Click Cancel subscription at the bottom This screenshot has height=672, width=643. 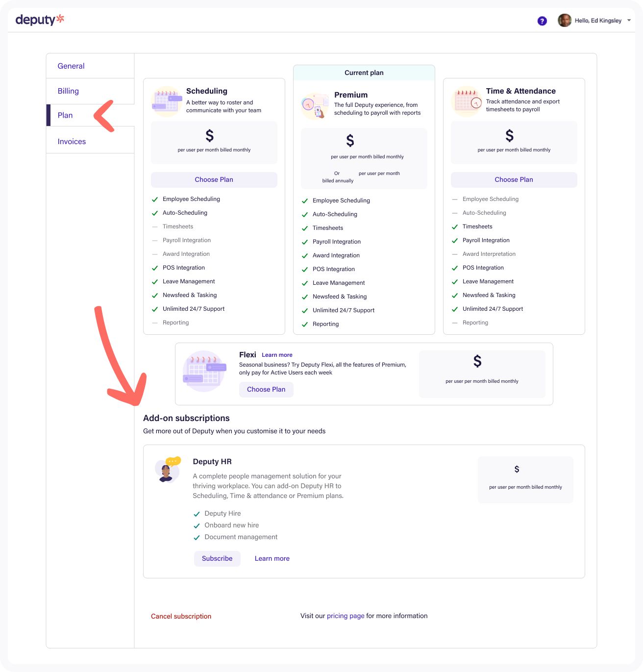[181, 616]
